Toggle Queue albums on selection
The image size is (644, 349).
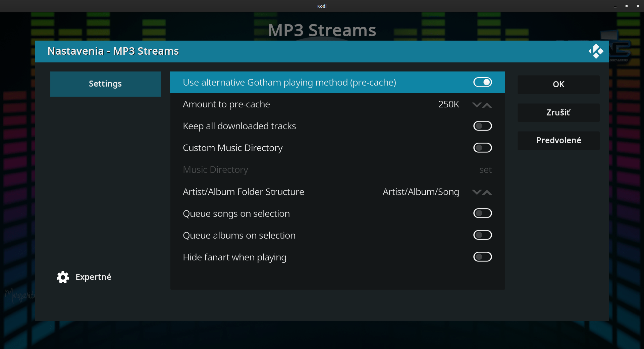coord(482,235)
